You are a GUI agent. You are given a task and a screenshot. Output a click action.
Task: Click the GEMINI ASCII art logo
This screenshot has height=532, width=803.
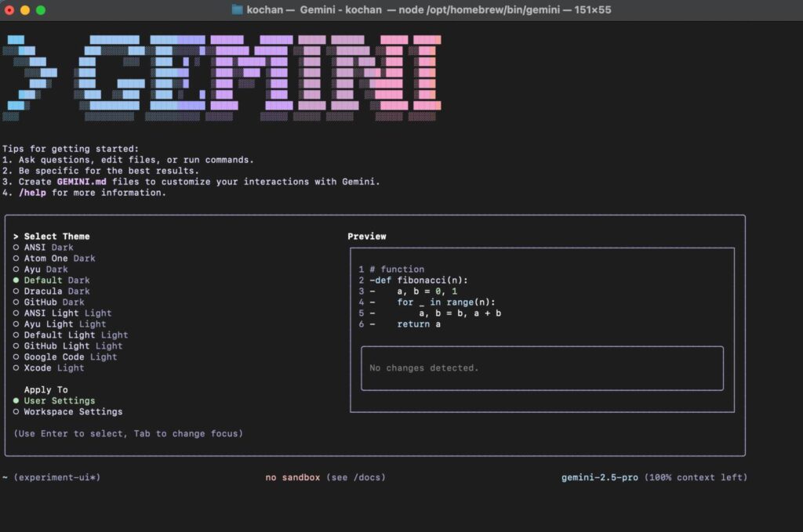[222, 78]
